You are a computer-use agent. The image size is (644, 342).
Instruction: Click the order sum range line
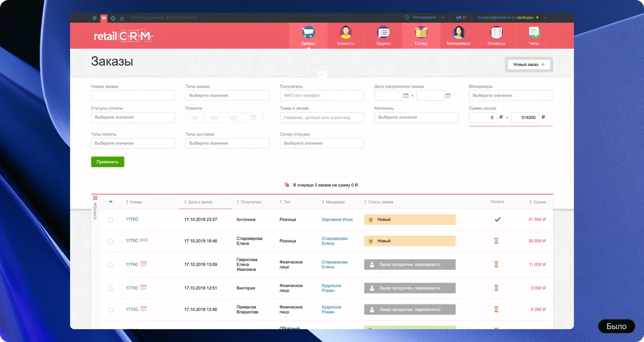pyautogui.click(x=511, y=126)
